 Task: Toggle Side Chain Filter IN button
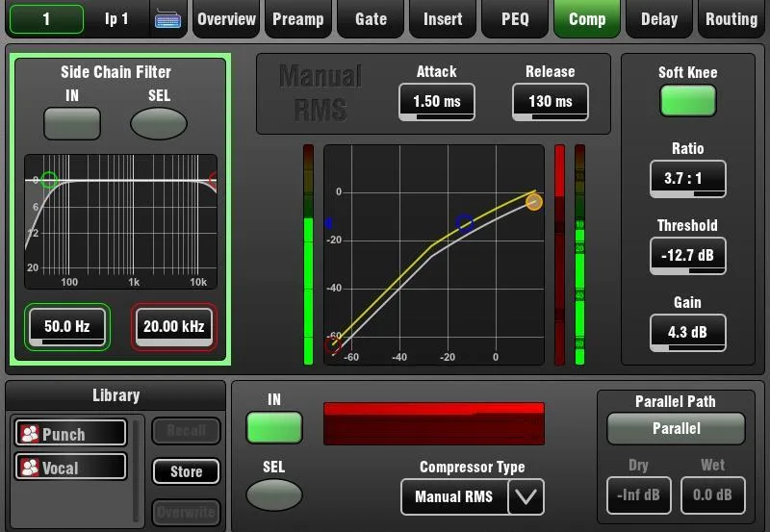(x=72, y=123)
